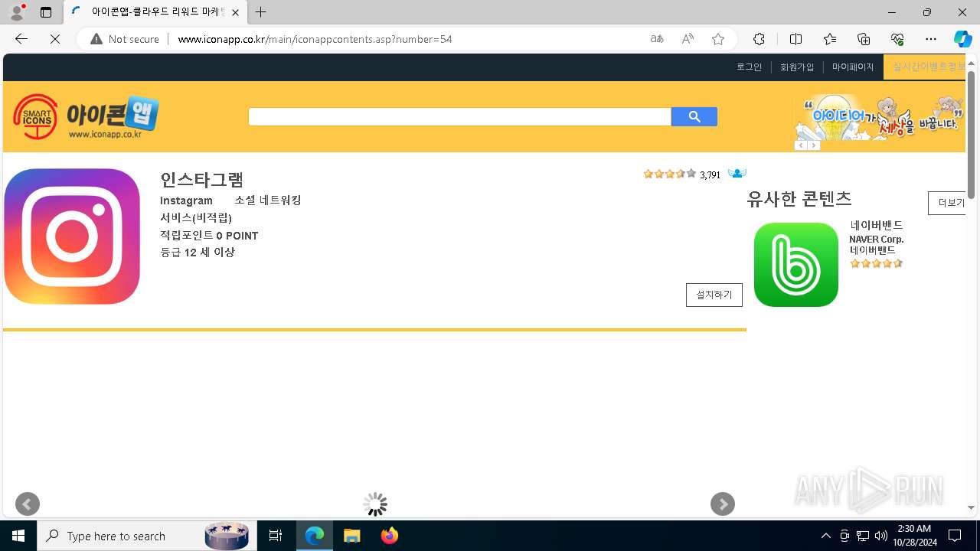Open the tab actions menu icon
The height and width of the screenshot is (551, 980).
(46, 12)
